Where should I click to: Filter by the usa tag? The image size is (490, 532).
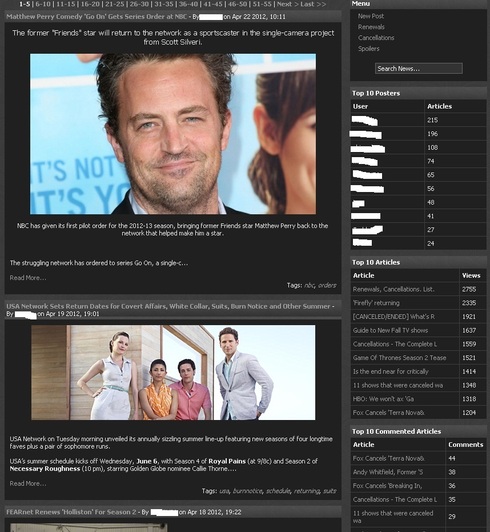click(224, 491)
